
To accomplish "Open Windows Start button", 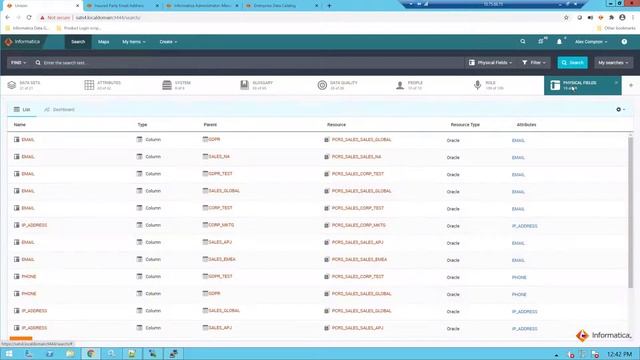I will coord(9,354).
